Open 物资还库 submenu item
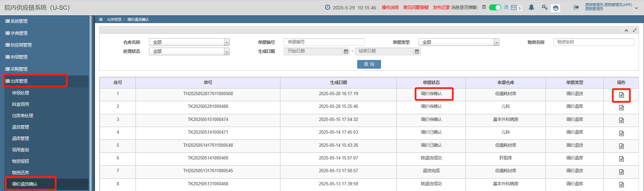Image resolution: width=644 pixels, height=191 pixels. [x=20, y=173]
